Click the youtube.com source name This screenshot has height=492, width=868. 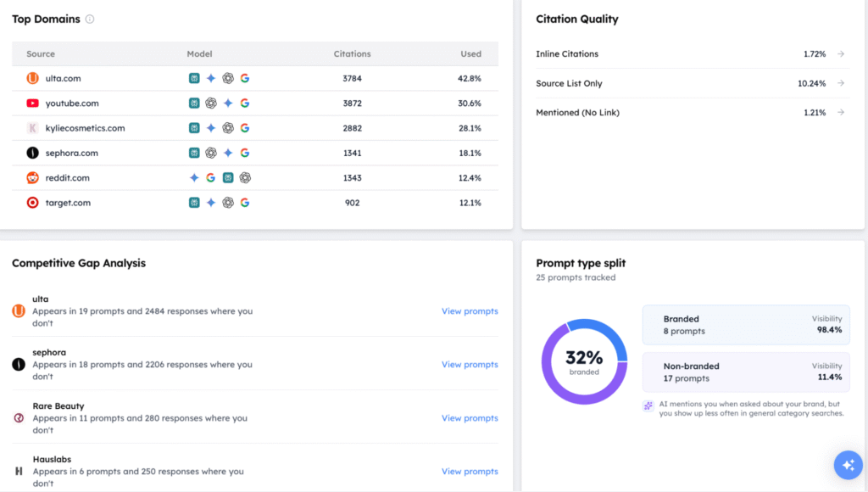(x=72, y=103)
